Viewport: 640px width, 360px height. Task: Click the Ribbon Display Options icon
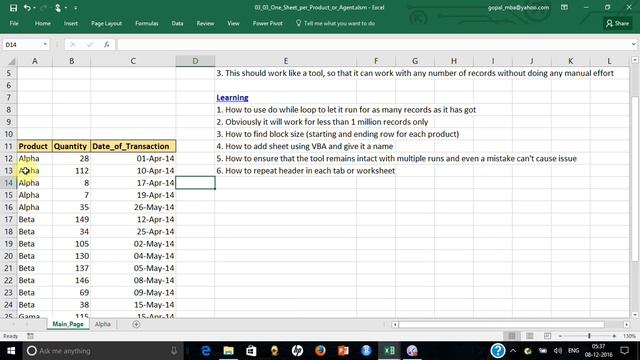pos(564,7)
